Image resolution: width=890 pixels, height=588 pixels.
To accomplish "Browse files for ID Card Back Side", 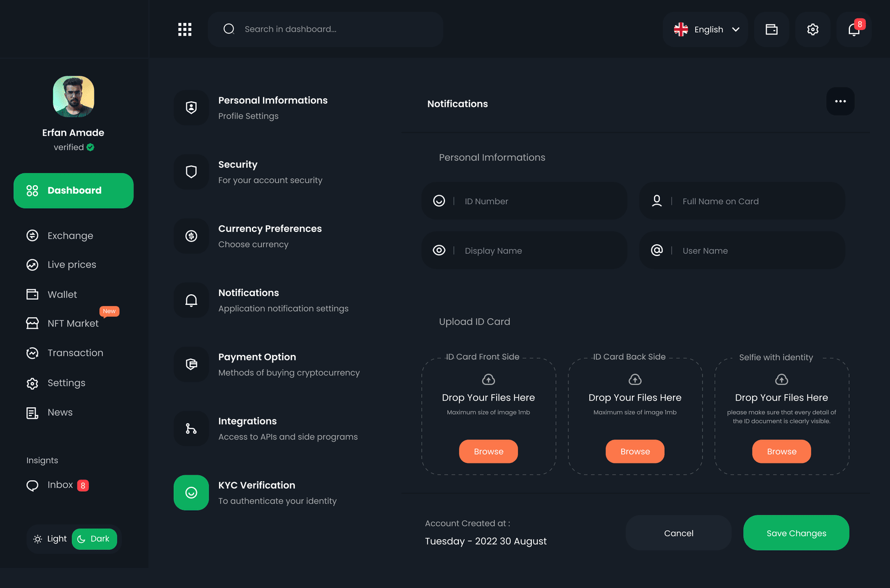I will [635, 452].
